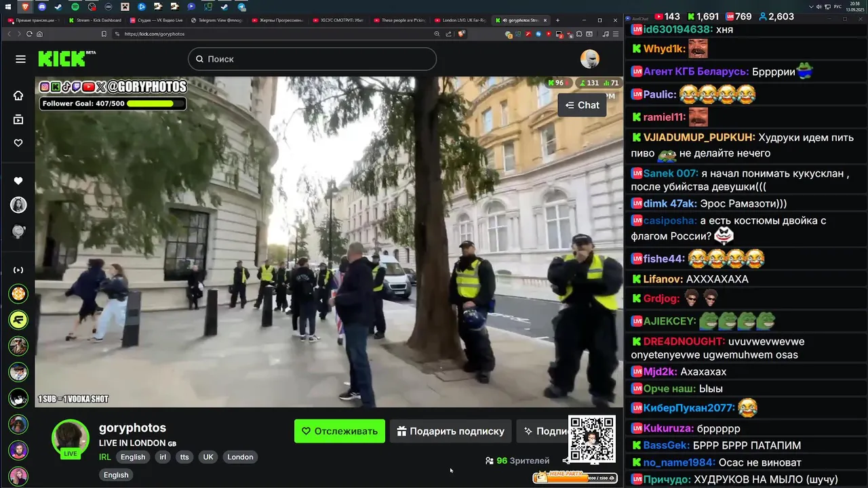The width and height of the screenshot is (868, 488).
Task: Click the Brave browser taskbar icon
Action: coord(26,6)
